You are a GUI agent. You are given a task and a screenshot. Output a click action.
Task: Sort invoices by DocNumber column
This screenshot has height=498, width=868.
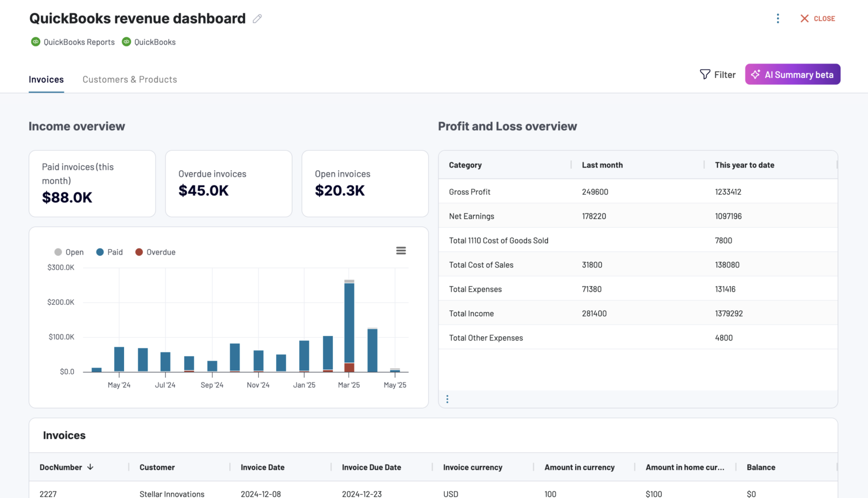pos(61,467)
